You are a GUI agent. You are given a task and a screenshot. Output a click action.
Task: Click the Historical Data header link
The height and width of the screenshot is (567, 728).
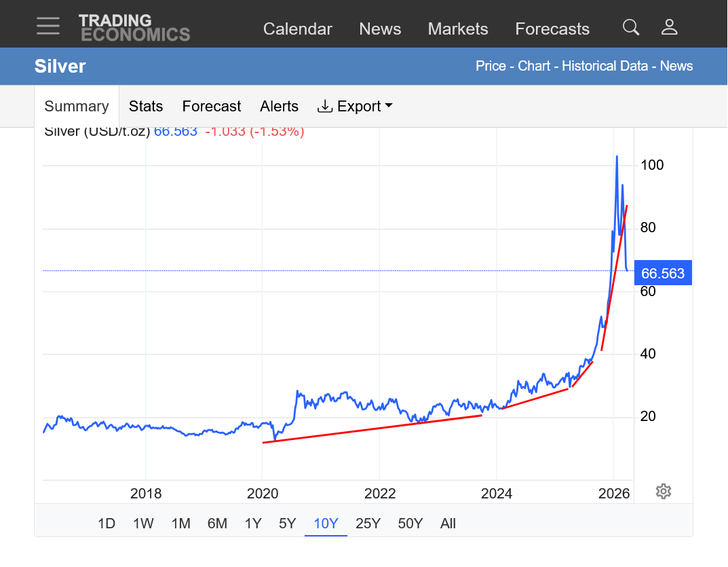[x=605, y=66]
